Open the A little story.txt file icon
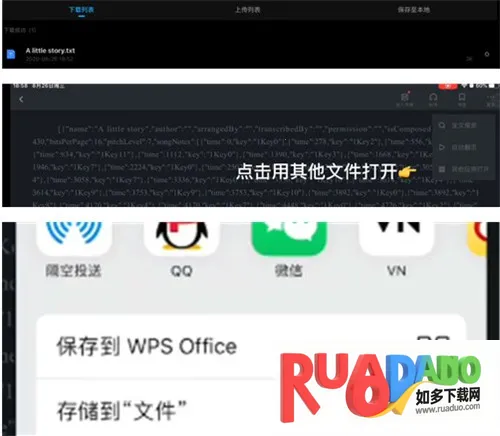Image resolution: width=500 pixels, height=436 pixels. (x=11, y=54)
